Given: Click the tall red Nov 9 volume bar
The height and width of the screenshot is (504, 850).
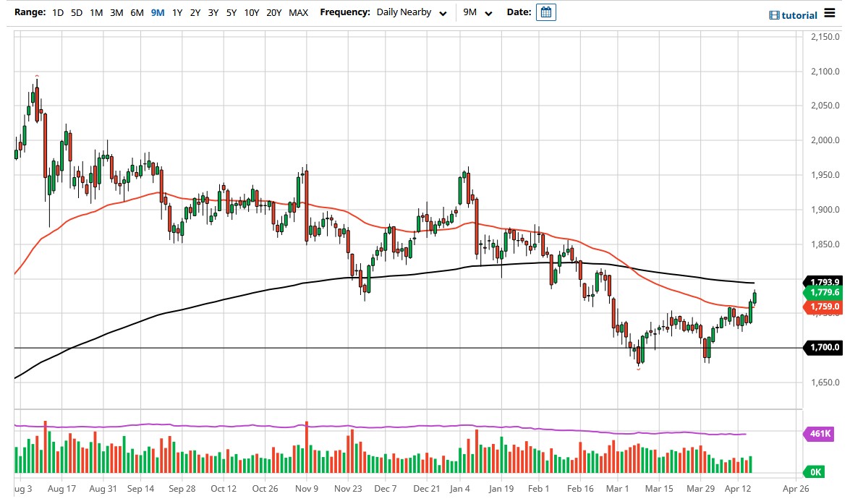Looking at the screenshot, I should pos(307,447).
